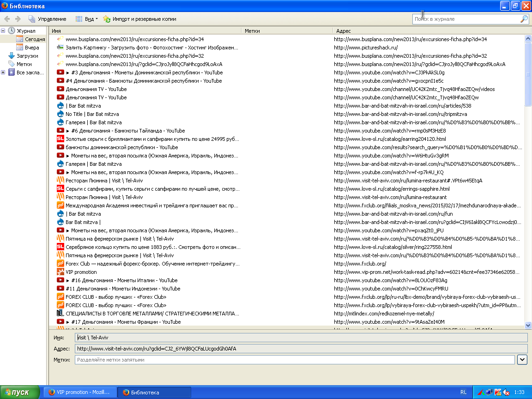Click favicon of 'VIP promotion' row
This screenshot has width=532, height=399.
coord(60,272)
